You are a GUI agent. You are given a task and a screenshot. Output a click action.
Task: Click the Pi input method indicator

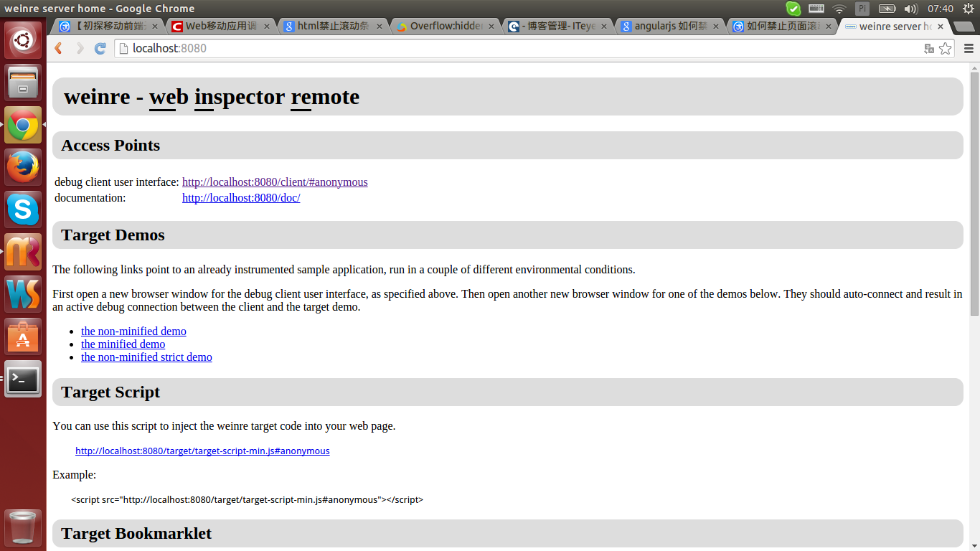[x=862, y=9]
